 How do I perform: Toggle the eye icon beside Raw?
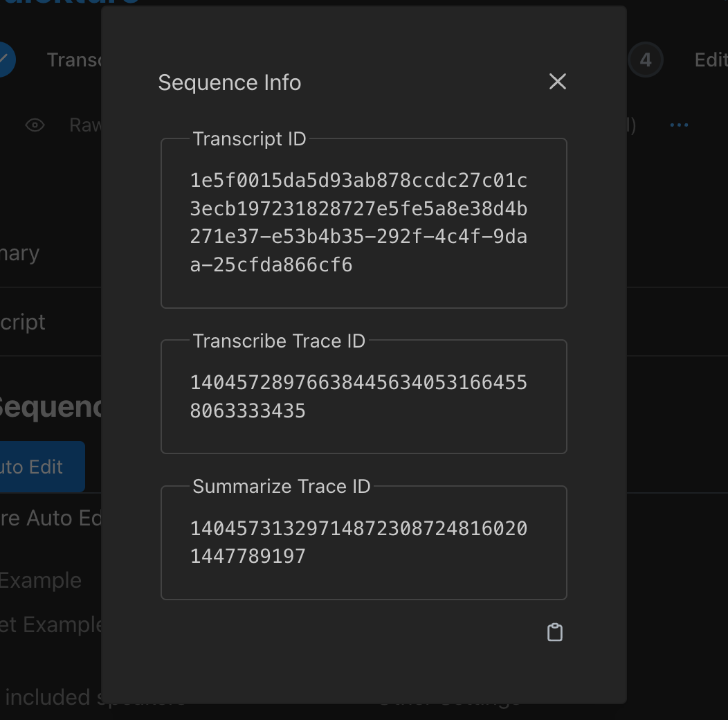35,125
